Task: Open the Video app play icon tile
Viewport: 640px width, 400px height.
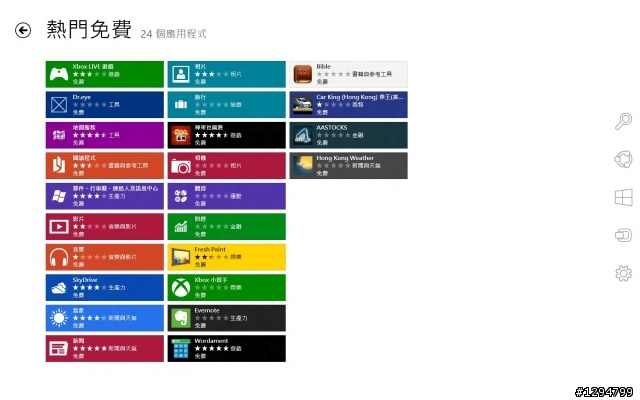Action: [x=104, y=227]
